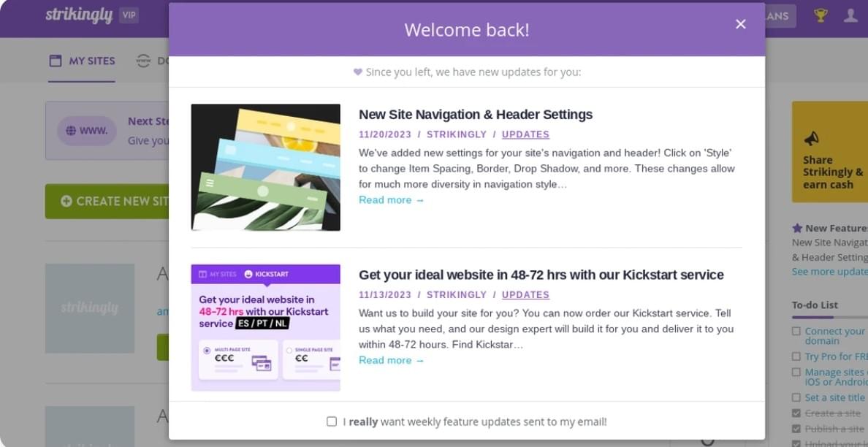Open Read more for Kickstart service post

pos(392,360)
